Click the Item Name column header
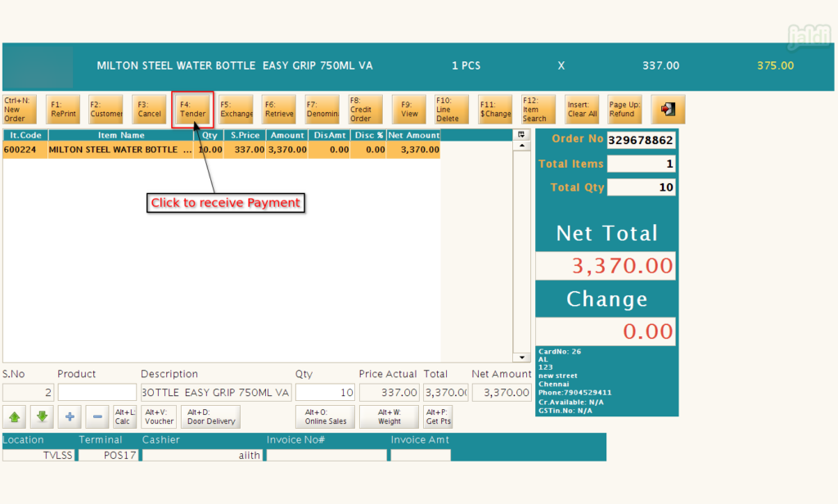Viewport: 838px width, 504px height. click(121, 135)
